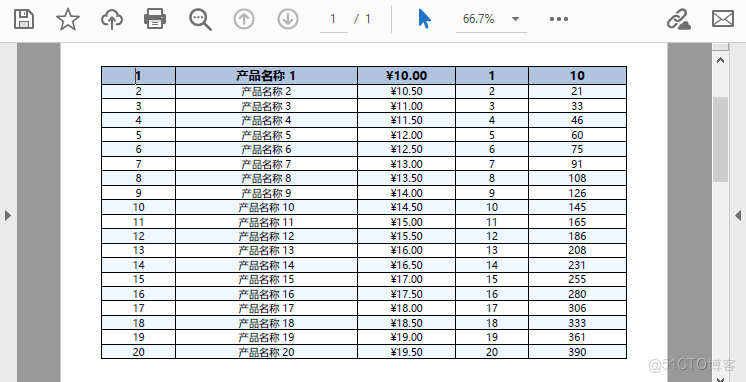Expand the right tools pane
The width and height of the screenshot is (746, 382).
(x=738, y=215)
